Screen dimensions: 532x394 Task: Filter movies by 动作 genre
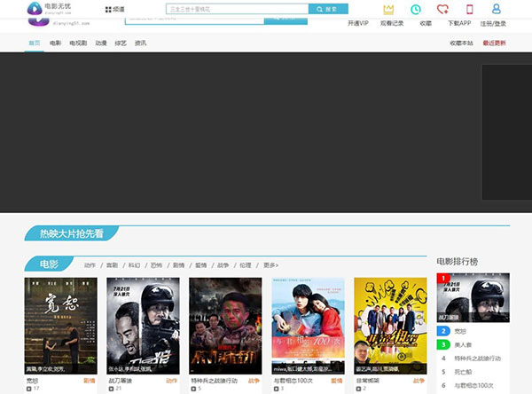[90, 265]
